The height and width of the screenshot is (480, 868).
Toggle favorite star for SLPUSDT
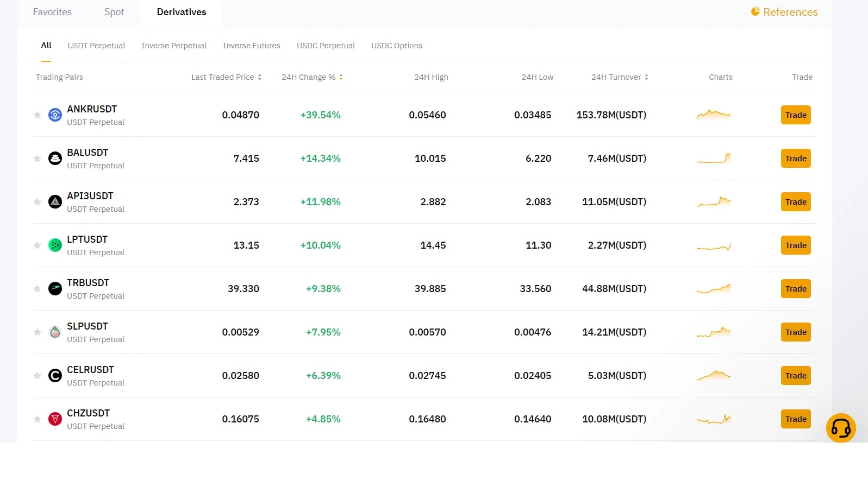coord(37,332)
